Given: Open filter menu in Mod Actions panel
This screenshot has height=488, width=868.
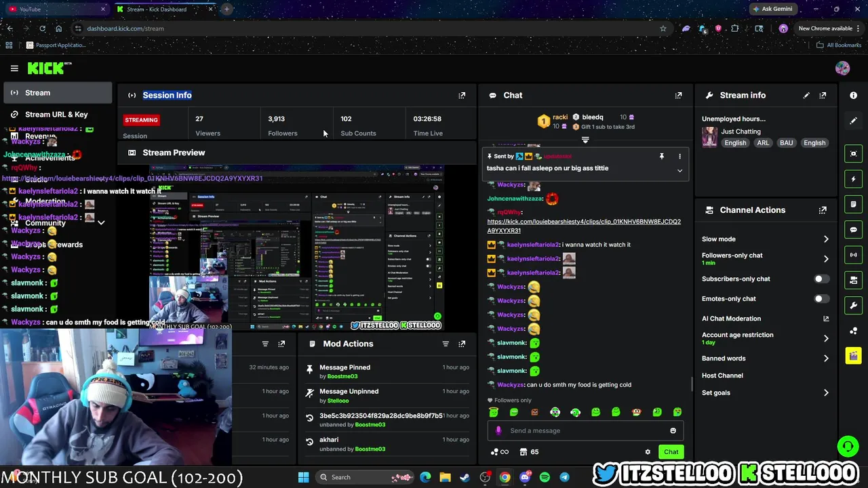Looking at the screenshot, I should [446, 344].
